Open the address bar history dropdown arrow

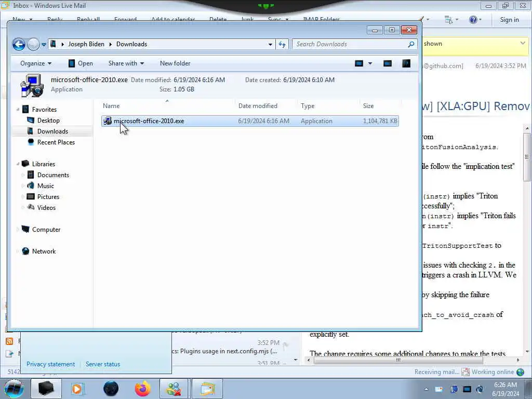tap(270, 45)
